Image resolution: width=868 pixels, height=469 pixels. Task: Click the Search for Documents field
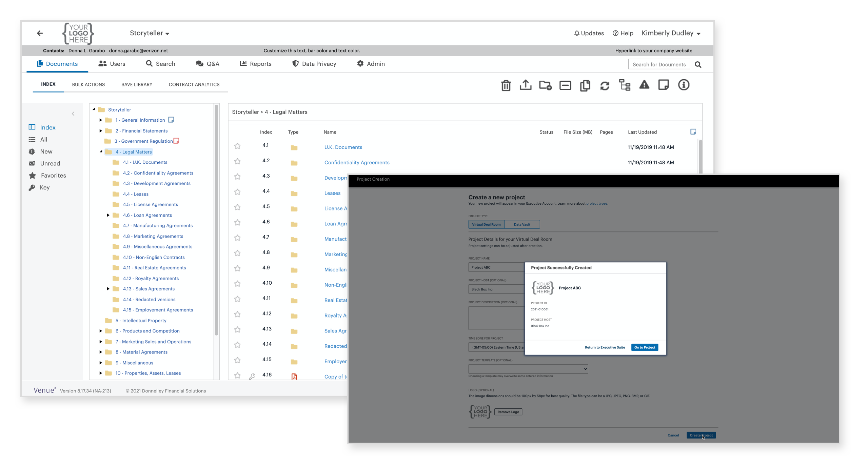[658, 64]
